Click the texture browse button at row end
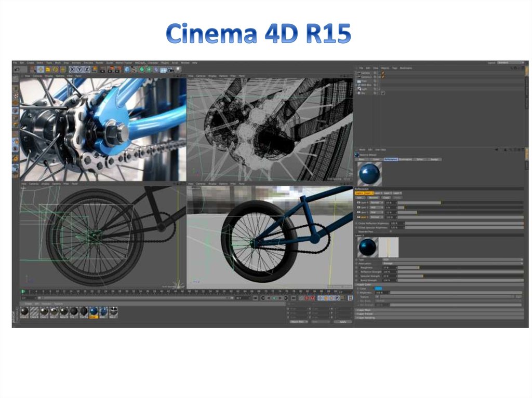 [519, 297]
